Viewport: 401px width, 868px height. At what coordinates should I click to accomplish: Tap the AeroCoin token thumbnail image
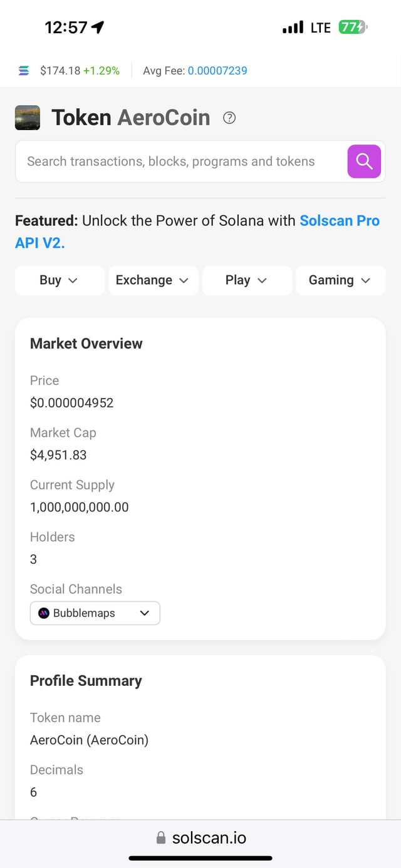coord(28,118)
